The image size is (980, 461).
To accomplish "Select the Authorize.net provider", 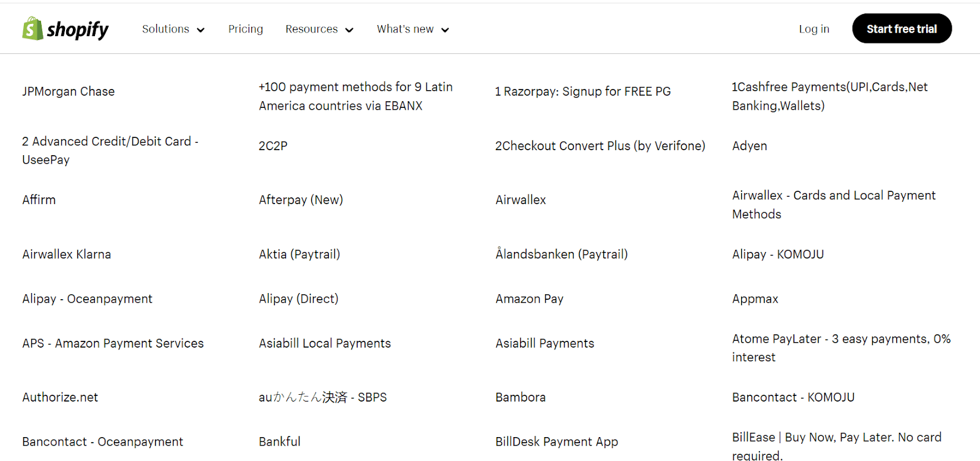I will click(x=60, y=397).
